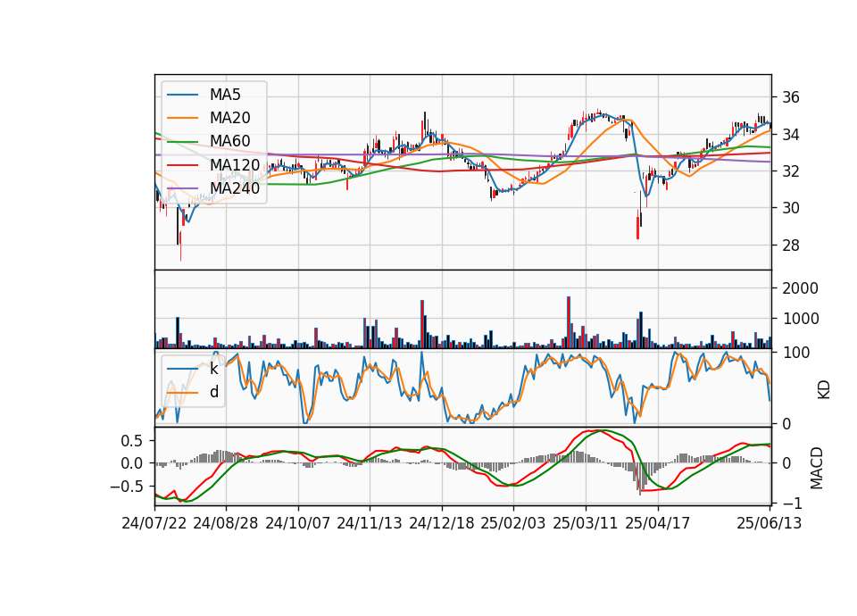Click the blue line sample beside MA5
This screenshot has width=857, height=616.
pyautogui.click(x=182, y=95)
